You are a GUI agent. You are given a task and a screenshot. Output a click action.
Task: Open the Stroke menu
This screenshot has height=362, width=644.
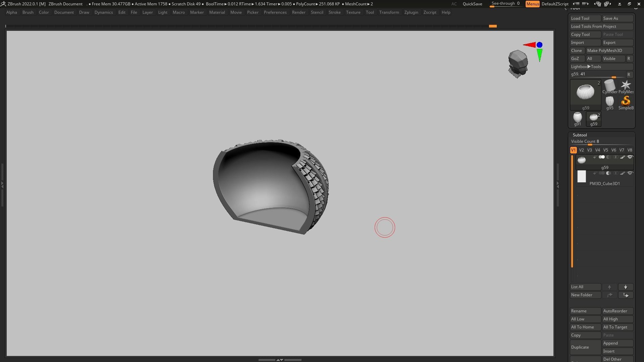(x=334, y=12)
